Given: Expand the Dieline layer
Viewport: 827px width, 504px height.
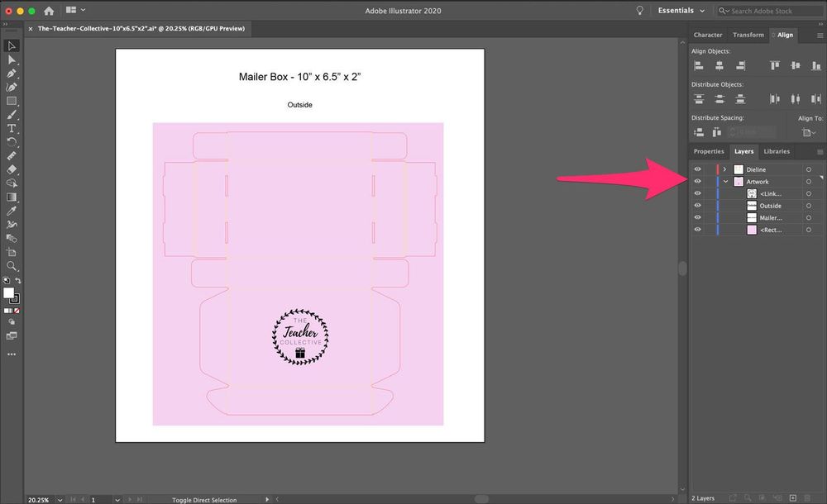Looking at the screenshot, I should click(725, 169).
